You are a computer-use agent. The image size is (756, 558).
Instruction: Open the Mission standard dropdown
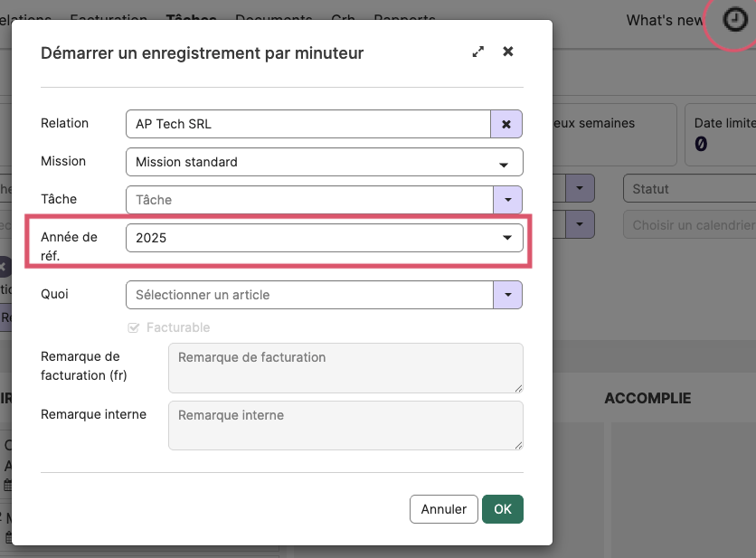tap(325, 162)
